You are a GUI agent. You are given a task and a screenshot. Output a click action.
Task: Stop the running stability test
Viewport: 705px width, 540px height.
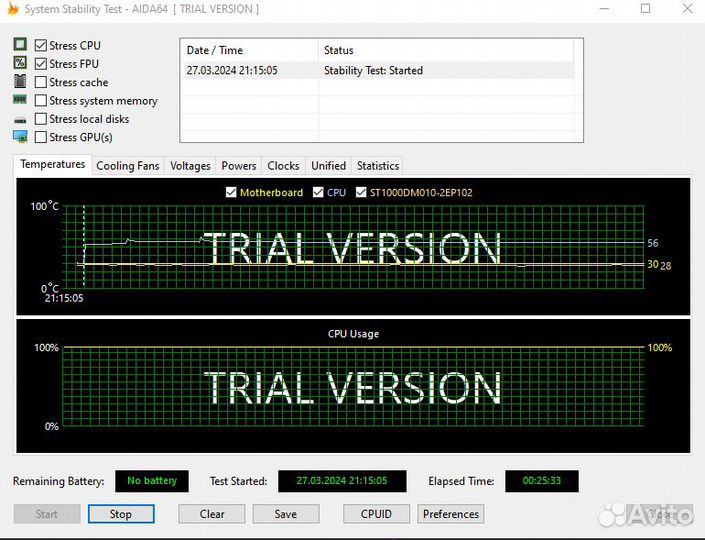coord(120,514)
